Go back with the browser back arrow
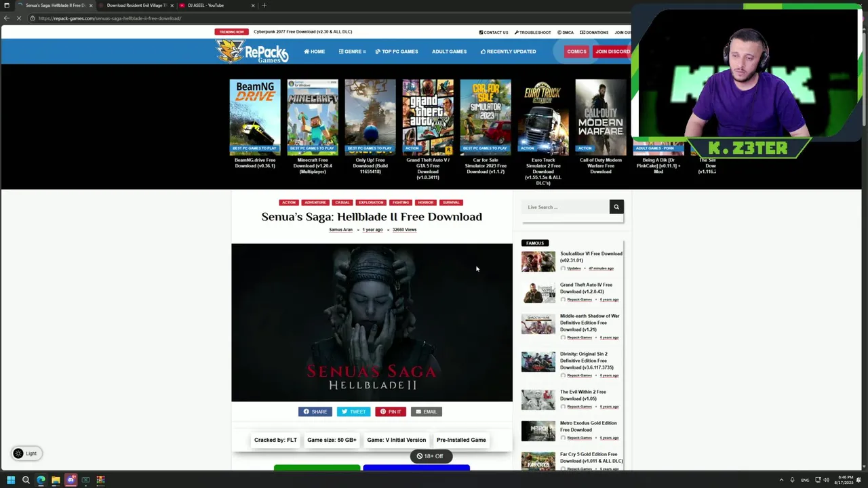Screen dimensions: 868x488 click(7, 18)
